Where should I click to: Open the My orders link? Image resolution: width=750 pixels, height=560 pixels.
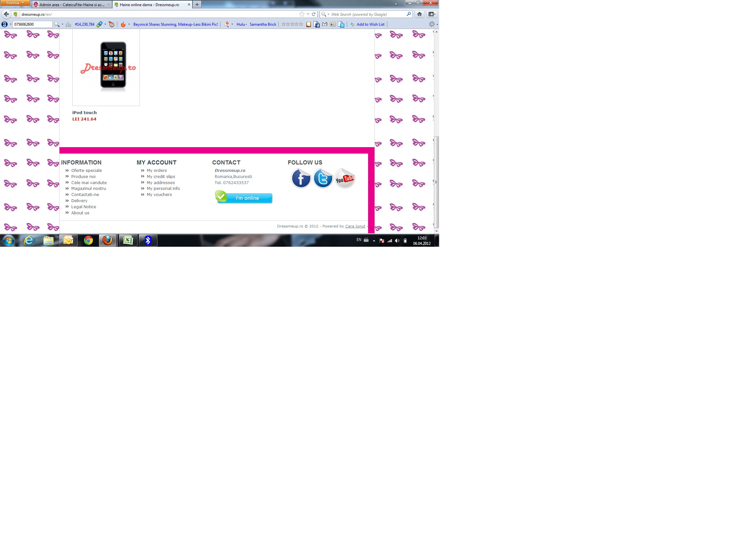157,170
